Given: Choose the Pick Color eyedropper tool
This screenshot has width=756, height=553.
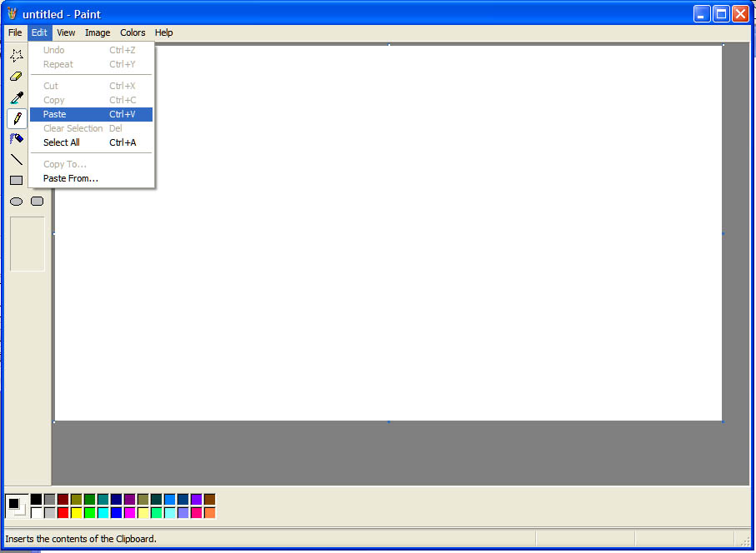Looking at the screenshot, I should (x=16, y=97).
